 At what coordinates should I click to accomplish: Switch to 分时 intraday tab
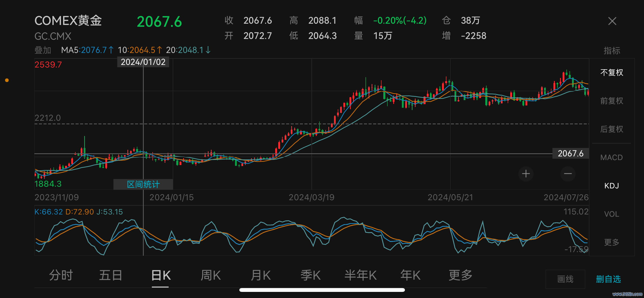coord(61,275)
